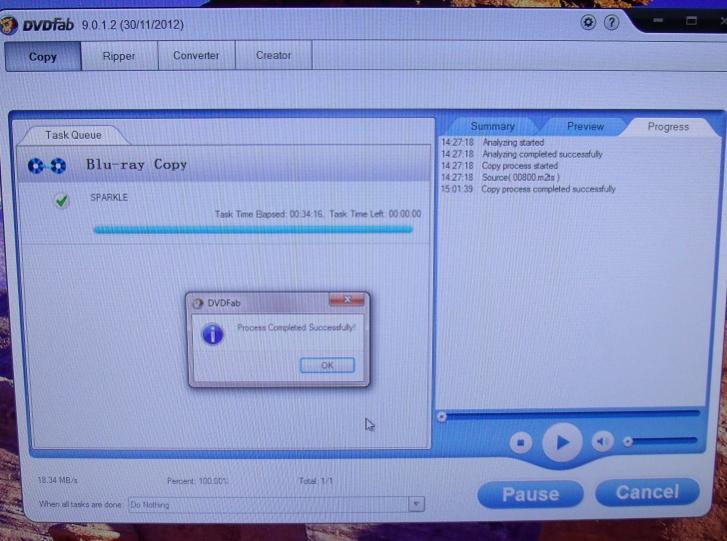Screen dimensions: 727x541
Task: Switch to the Ripper tab
Action: 119,56
